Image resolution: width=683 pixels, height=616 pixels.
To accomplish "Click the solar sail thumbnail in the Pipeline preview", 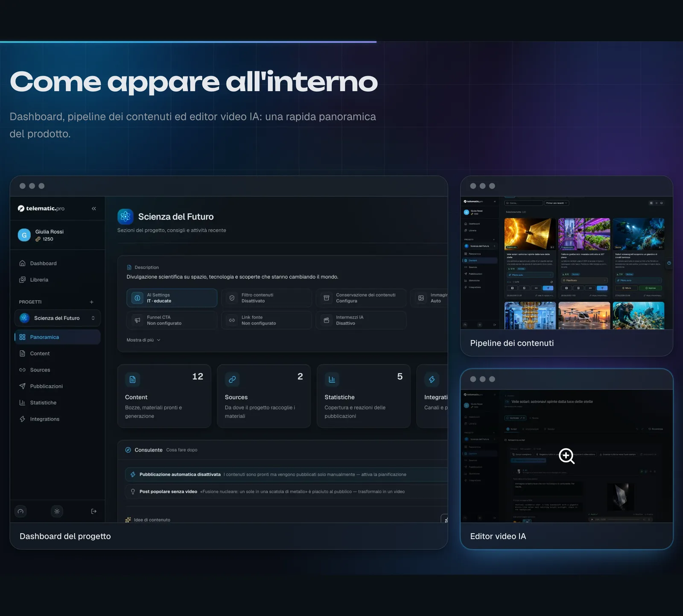I will click(x=530, y=234).
